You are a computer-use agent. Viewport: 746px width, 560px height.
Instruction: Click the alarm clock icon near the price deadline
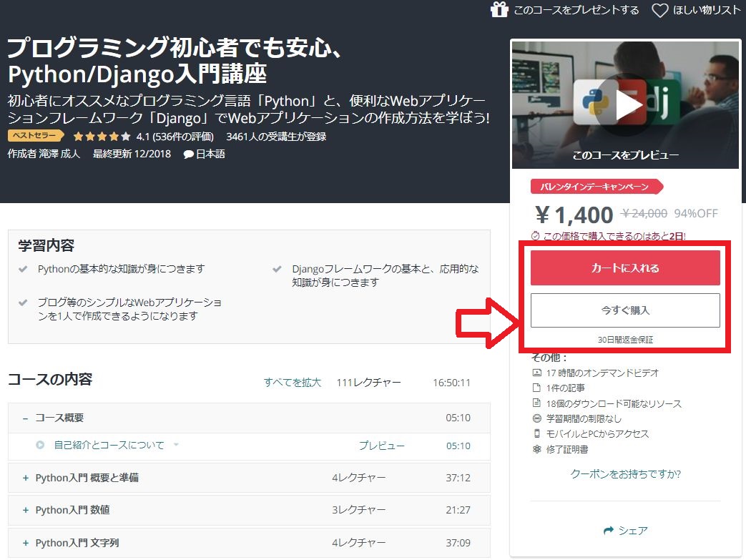point(535,235)
